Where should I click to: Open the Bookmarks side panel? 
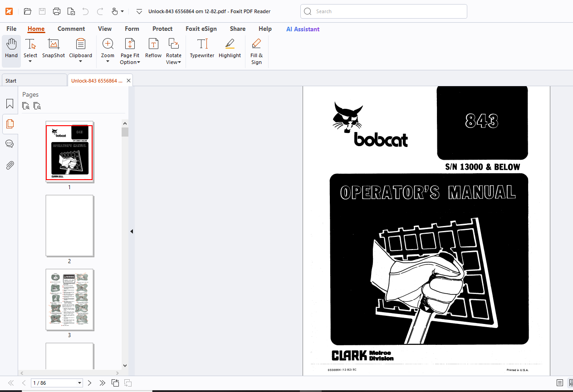10,104
